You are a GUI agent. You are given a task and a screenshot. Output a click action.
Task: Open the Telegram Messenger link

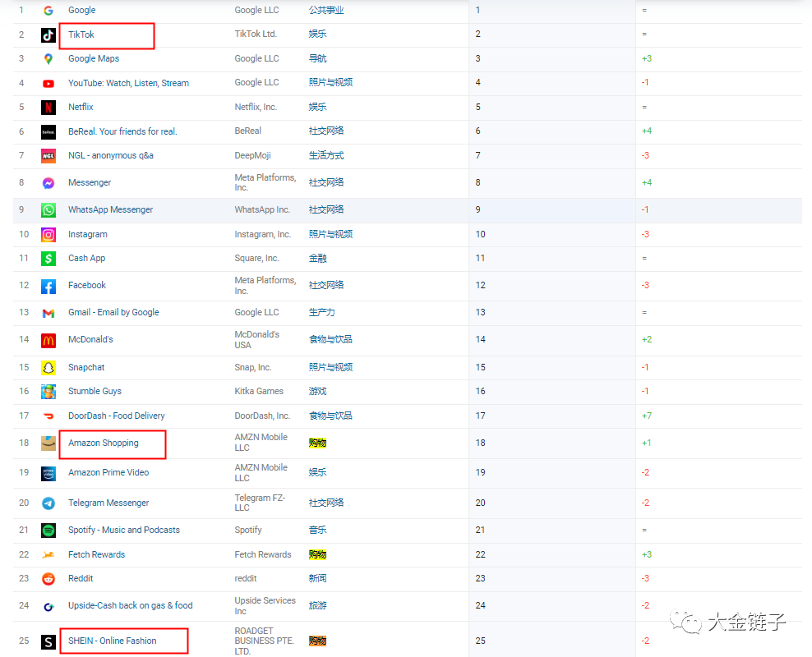click(x=108, y=503)
